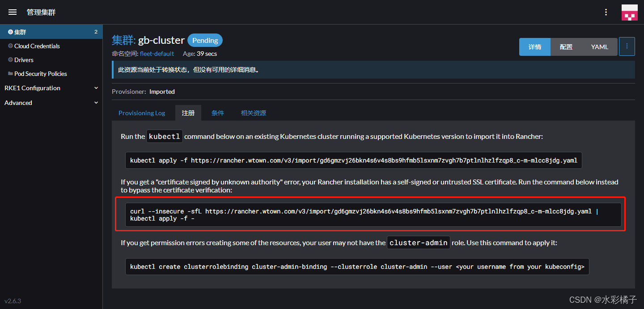Screen dimensions: 644x309
Task: Copy the curl --insecure import command
Action: click(x=373, y=215)
